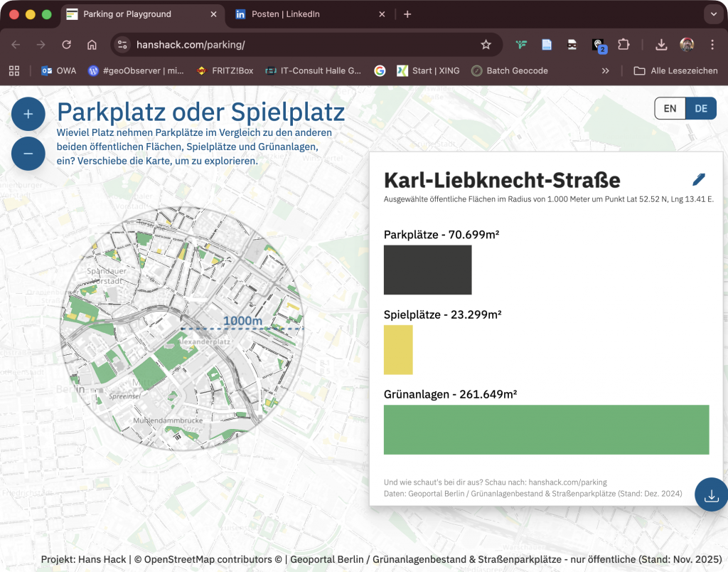Image resolution: width=728 pixels, height=572 pixels.
Task: Open Chrome three-dot menu
Action: point(712,45)
